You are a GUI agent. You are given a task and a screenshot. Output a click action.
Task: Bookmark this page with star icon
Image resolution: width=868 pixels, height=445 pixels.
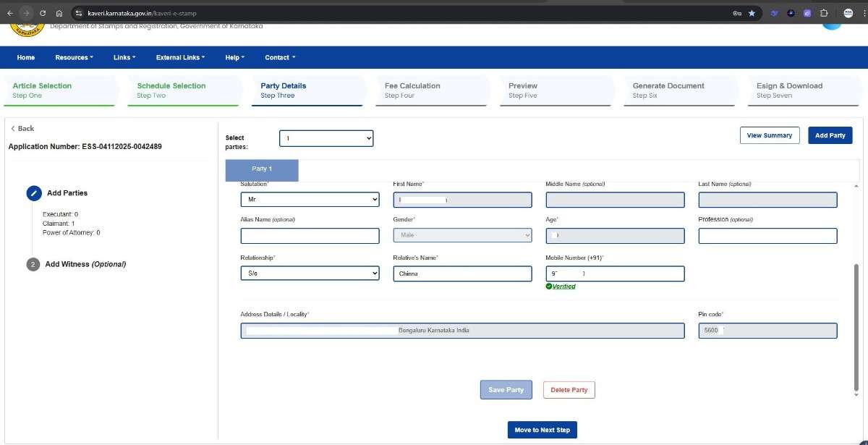752,13
